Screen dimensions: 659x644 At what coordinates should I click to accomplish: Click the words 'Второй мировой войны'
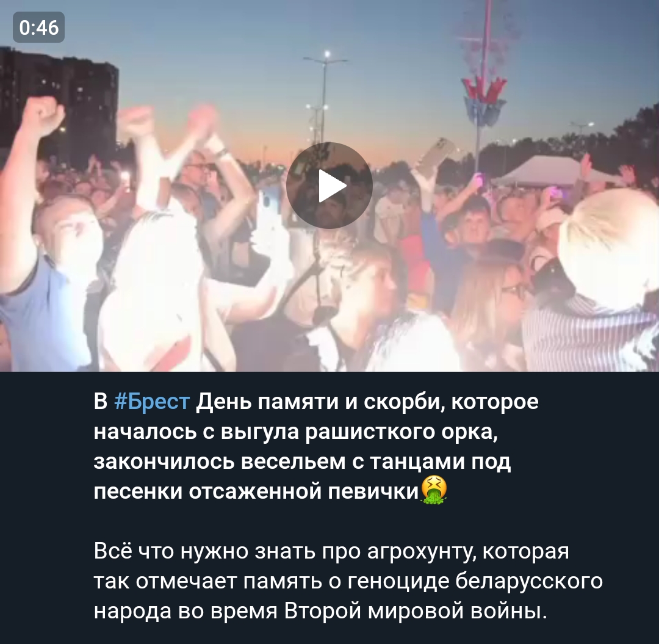[416, 611]
